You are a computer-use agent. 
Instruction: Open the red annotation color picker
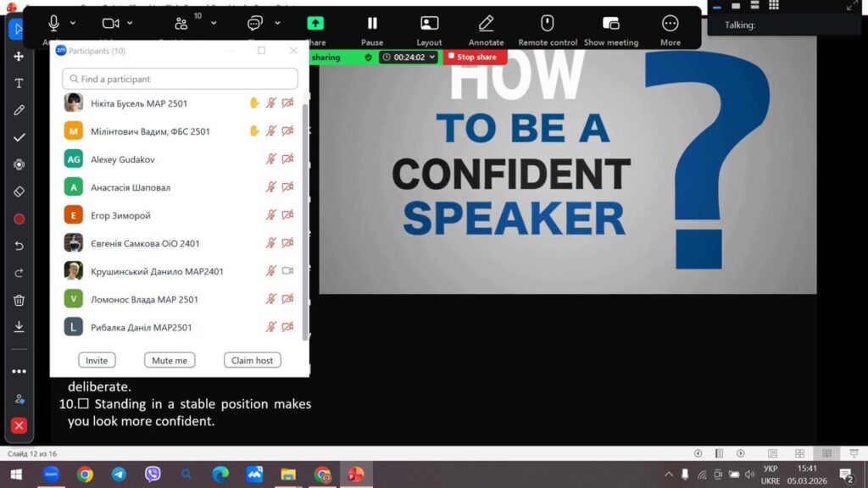coord(19,219)
